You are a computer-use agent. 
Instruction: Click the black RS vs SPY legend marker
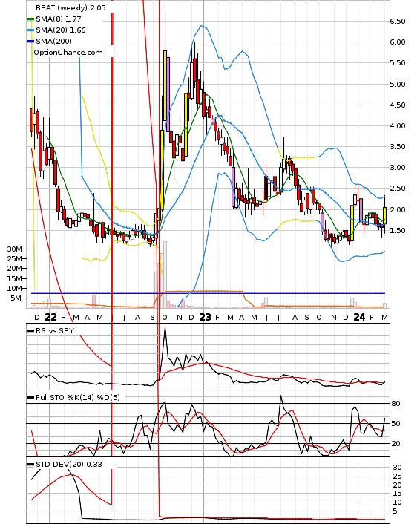[30, 331]
